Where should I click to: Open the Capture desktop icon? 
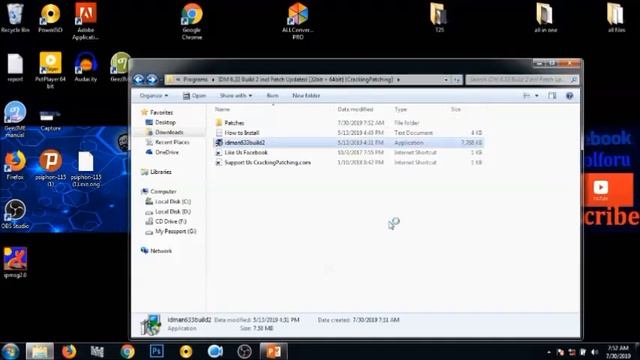point(50,120)
